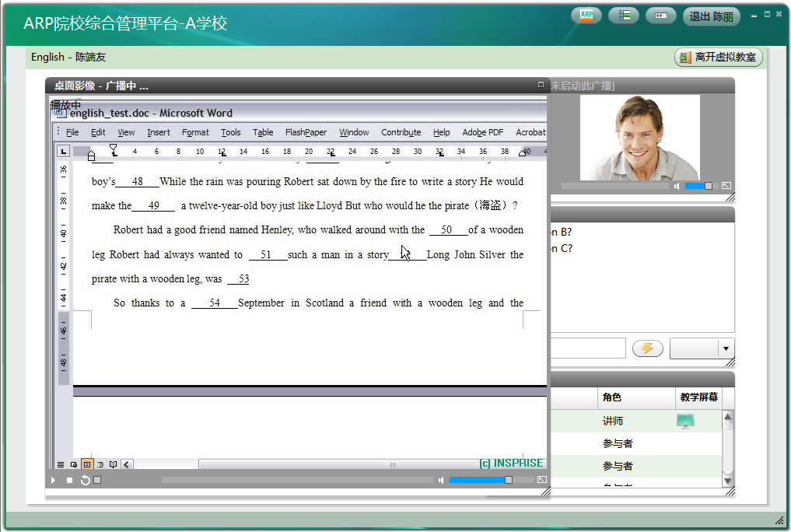Click the small square beside the replay icon

(97, 480)
